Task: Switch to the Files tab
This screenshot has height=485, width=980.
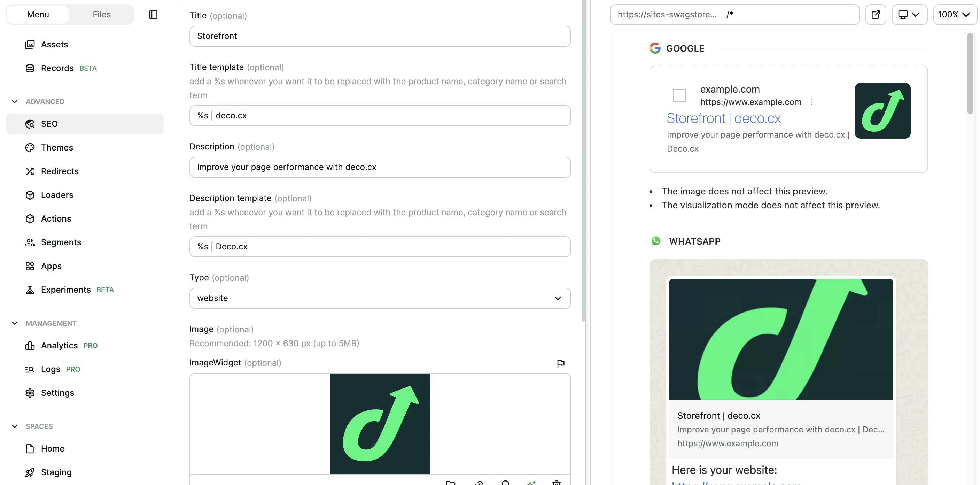Action: [x=101, y=15]
